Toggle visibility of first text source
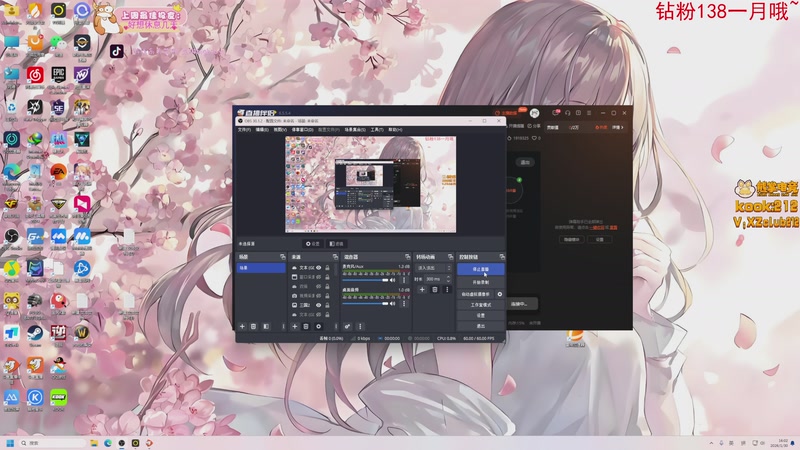The height and width of the screenshot is (450, 800). click(318, 267)
